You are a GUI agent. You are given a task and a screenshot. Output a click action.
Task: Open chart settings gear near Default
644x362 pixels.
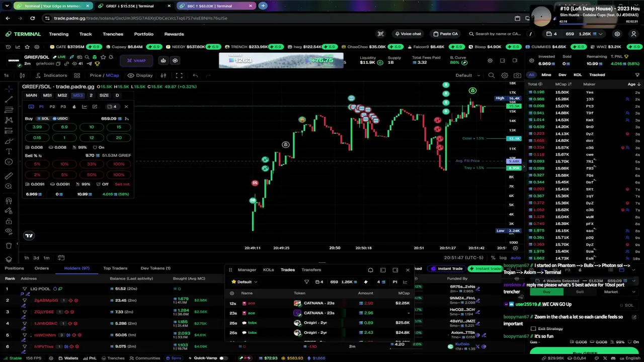tap(504, 75)
